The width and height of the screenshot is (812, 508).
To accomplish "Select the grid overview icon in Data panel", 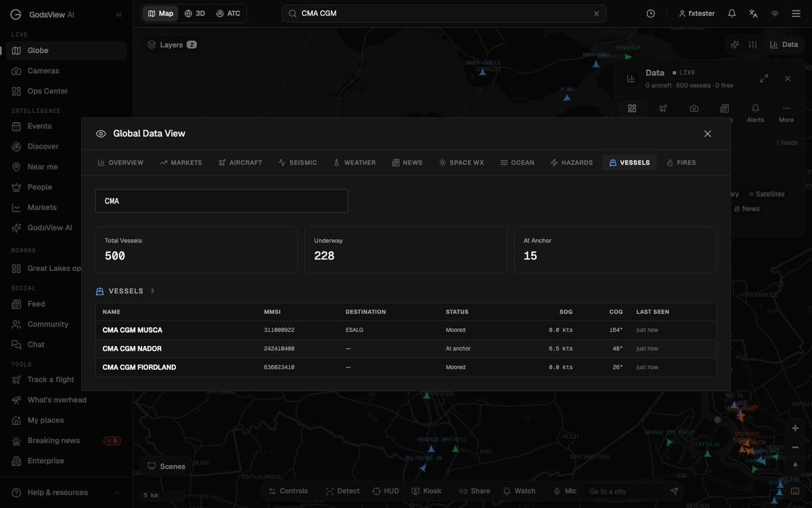I will click(x=632, y=108).
